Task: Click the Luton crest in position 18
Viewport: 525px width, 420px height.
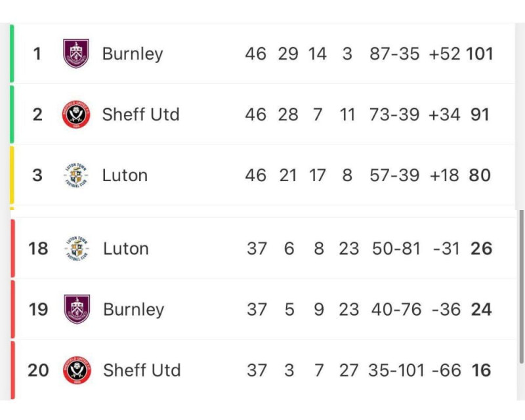Action: (77, 249)
